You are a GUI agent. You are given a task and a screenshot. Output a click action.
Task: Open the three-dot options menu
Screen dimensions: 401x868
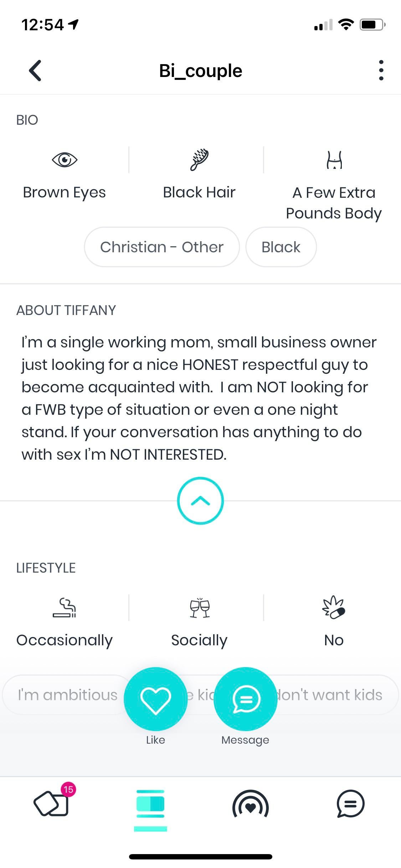click(381, 70)
